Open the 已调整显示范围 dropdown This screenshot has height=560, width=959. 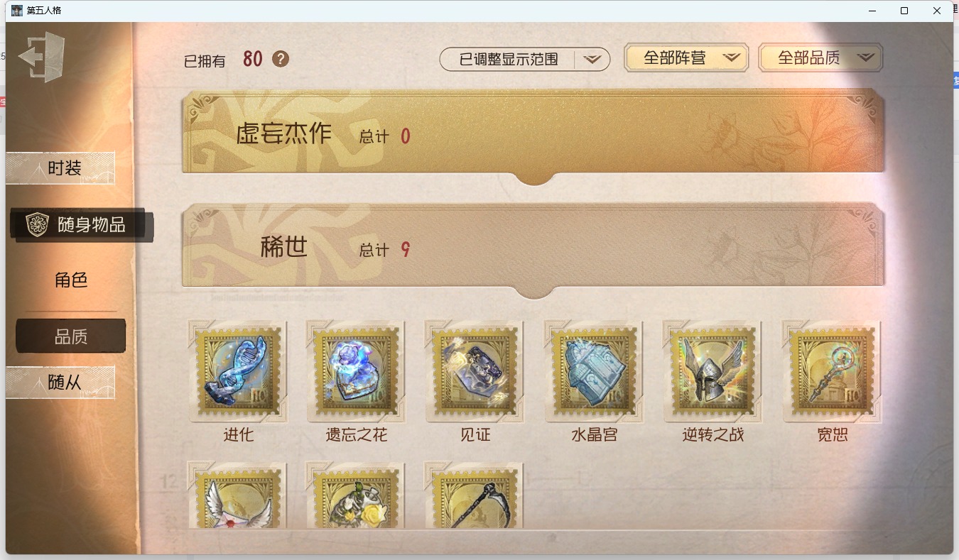click(525, 60)
